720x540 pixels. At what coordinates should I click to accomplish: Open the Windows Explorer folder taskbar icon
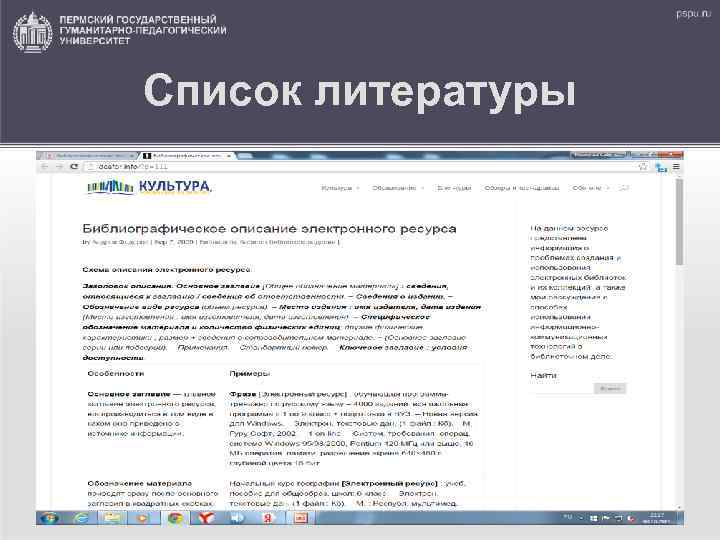click(x=112, y=518)
